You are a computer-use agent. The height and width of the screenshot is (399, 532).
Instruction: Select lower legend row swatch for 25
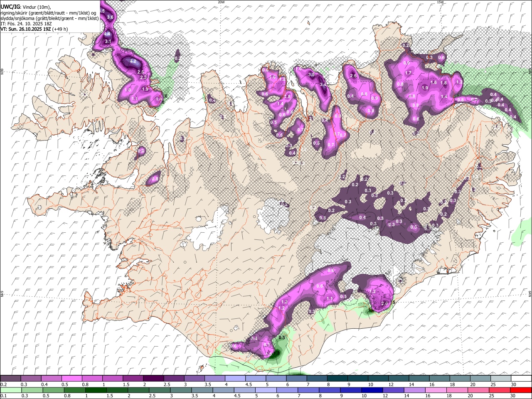(500, 390)
